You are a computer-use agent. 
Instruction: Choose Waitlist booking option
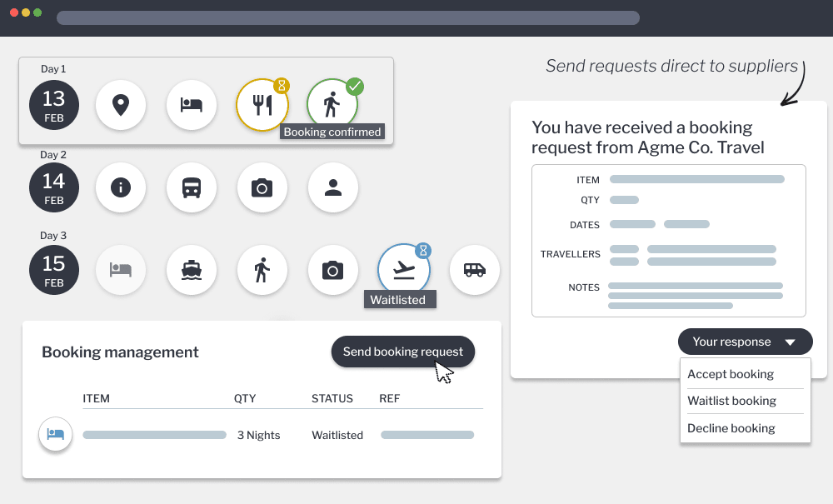[x=731, y=401]
